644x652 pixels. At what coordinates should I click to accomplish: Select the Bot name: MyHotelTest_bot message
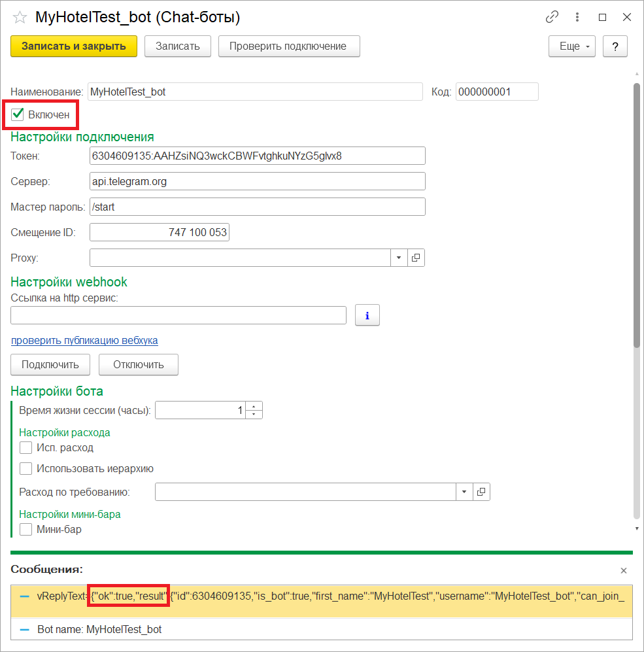(322, 629)
